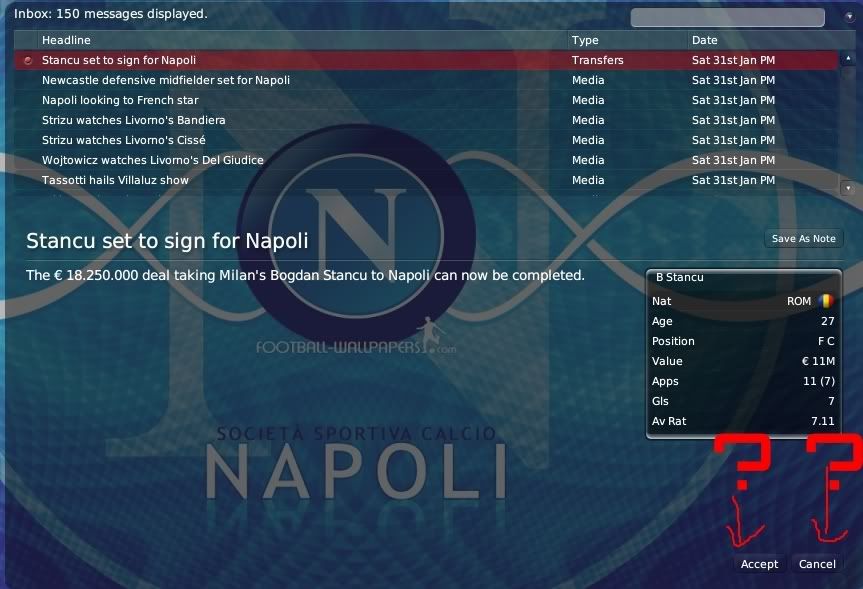Click the Romania flag icon in player card
Viewport: 863px width, 589px height.
tap(826, 301)
